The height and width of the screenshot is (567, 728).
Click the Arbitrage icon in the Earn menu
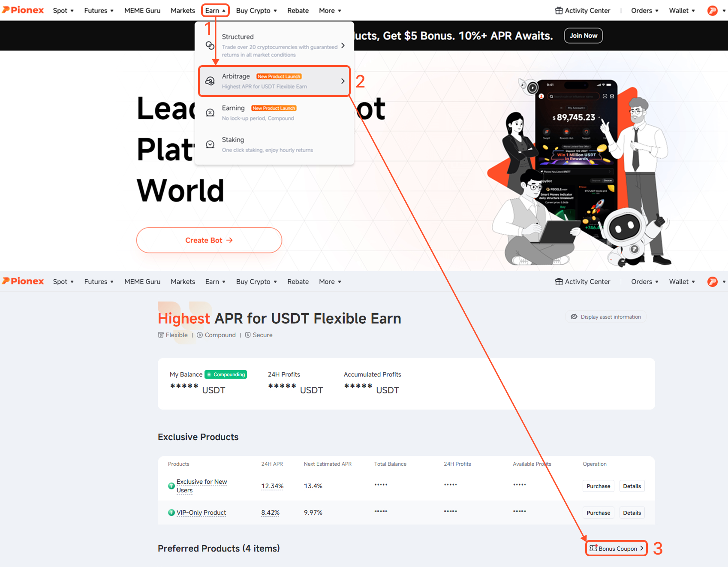pos(210,81)
